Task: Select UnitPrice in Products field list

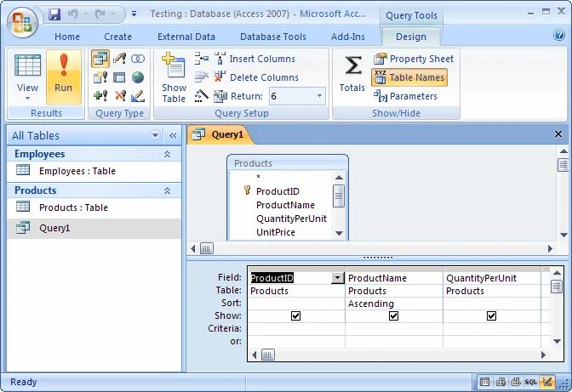Action: pos(276,232)
